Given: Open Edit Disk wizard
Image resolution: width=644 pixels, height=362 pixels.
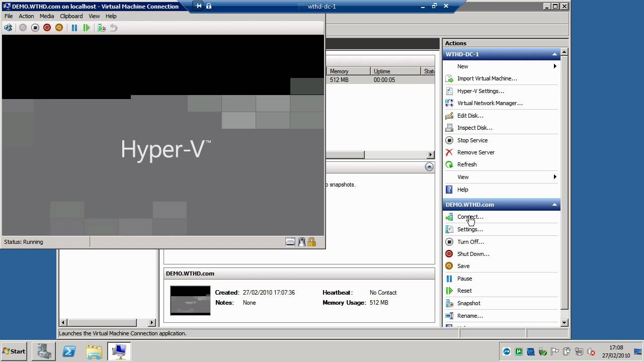Looking at the screenshot, I should coord(470,116).
